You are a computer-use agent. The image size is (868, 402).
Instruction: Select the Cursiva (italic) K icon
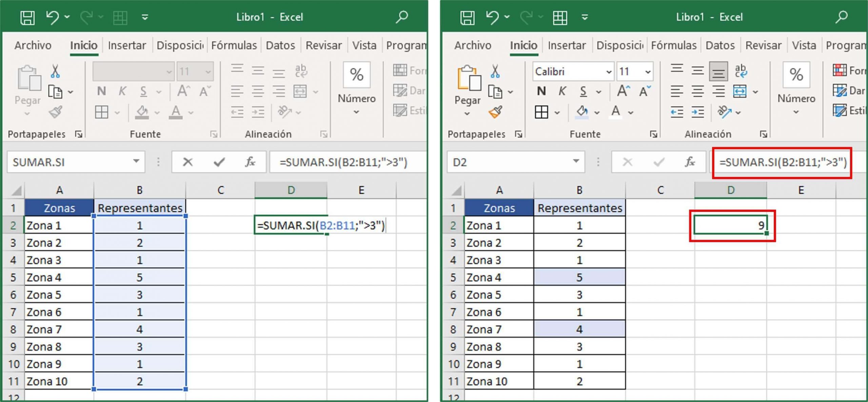pyautogui.click(x=562, y=91)
